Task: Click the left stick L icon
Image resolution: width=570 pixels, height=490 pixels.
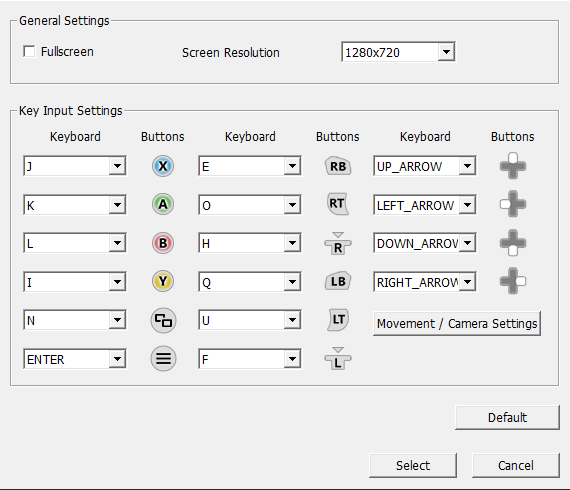Action: pyautogui.click(x=338, y=358)
